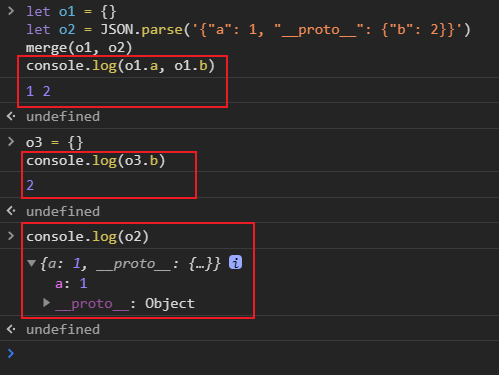499x375 pixels.
Task: Click console.log(o1.a, o1.b) code line
Action: (120, 66)
